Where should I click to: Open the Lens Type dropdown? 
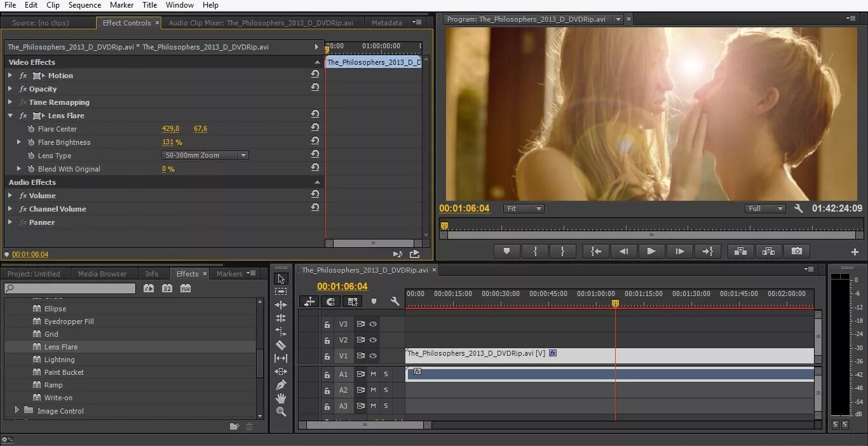click(205, 155)
